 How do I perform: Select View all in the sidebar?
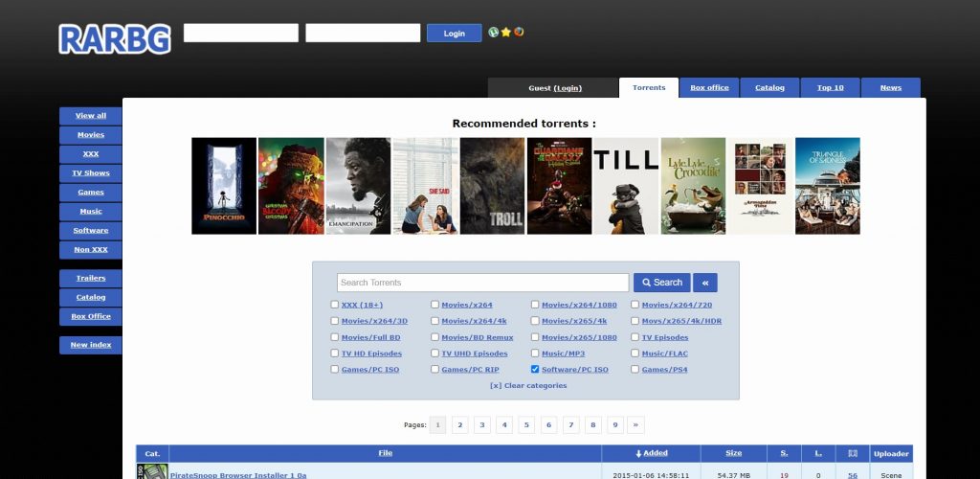91,116
